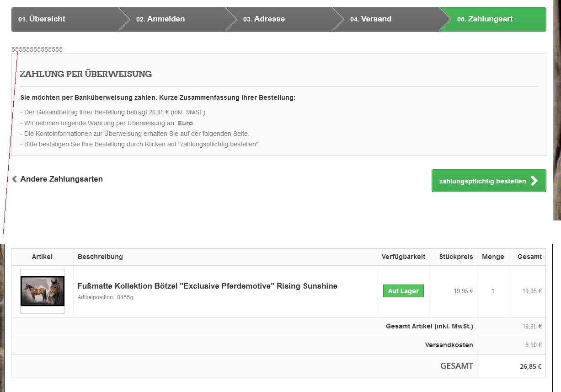561x392 pixels.
Task: Click the right chevron on the order button
Action: click(534, 181)
